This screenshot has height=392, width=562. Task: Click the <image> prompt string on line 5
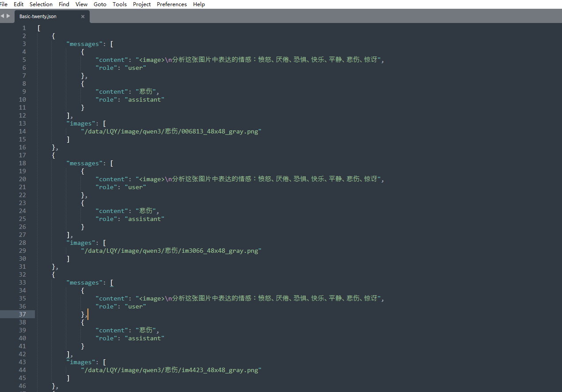tap(258, 60)
